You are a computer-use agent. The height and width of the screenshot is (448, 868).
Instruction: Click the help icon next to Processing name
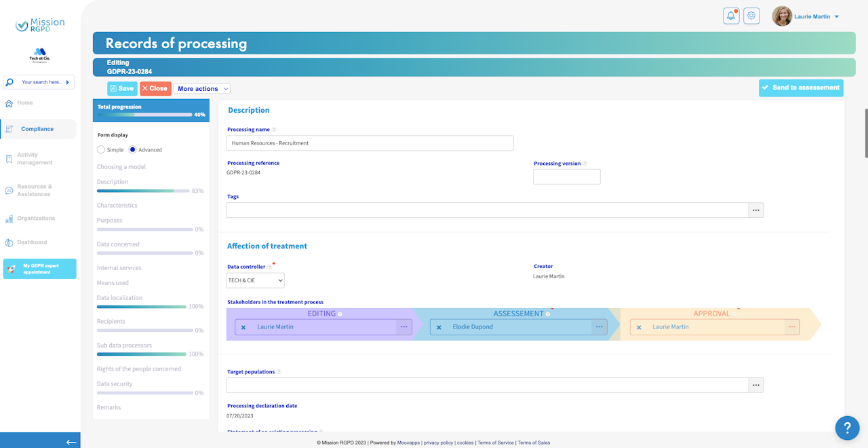pyautogui.click(x=274, y=130)
